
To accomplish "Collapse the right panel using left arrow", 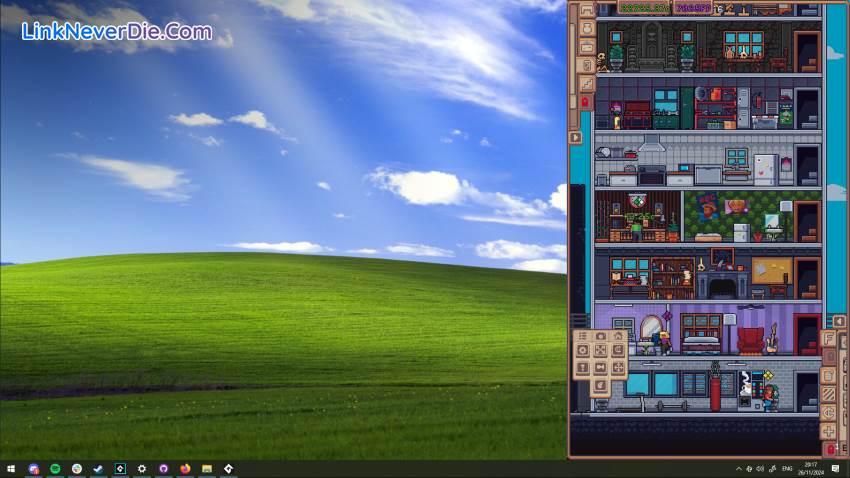I will [x=840, y=321].
